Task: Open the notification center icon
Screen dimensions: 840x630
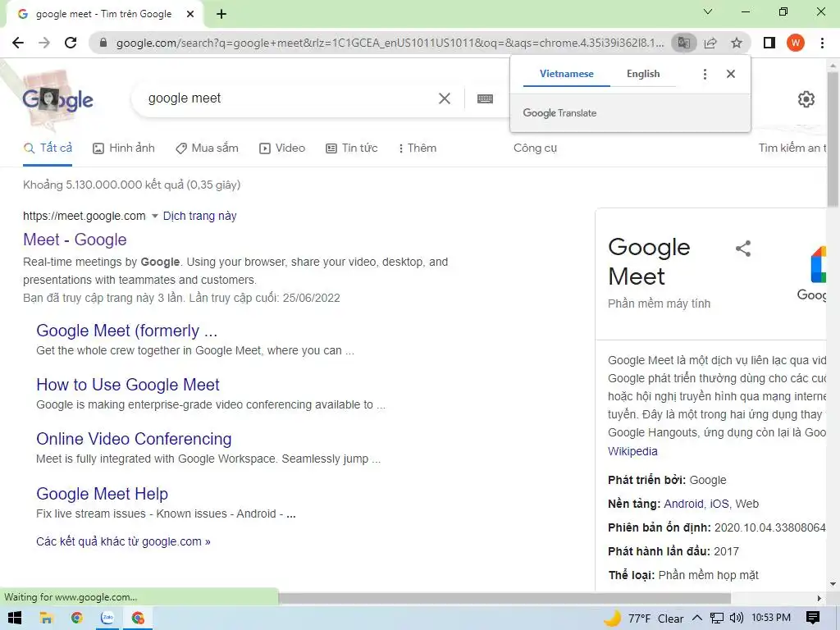Action: click(813, 618)
